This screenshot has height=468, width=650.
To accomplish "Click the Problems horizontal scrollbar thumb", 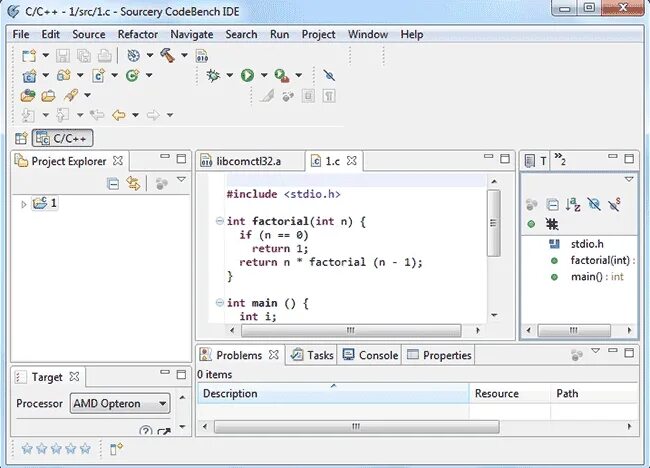I will pos(357,427).
